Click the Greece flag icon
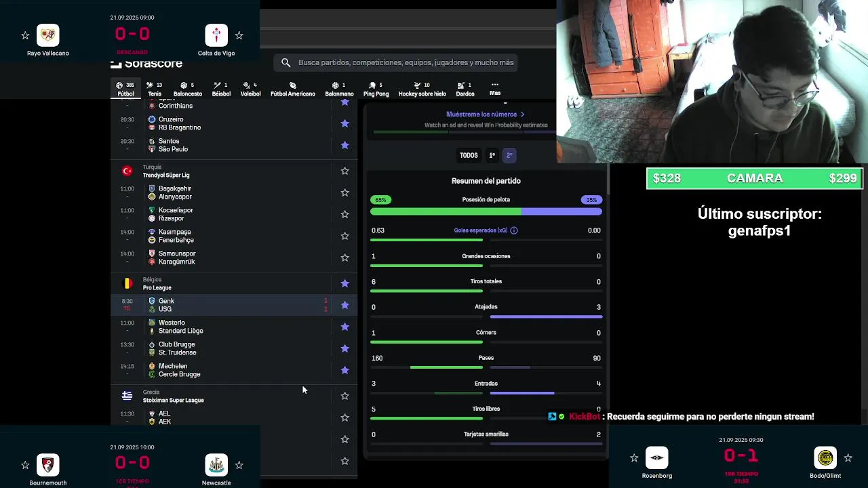The height and width of the screenshot is (488, 868). (127, 396)
